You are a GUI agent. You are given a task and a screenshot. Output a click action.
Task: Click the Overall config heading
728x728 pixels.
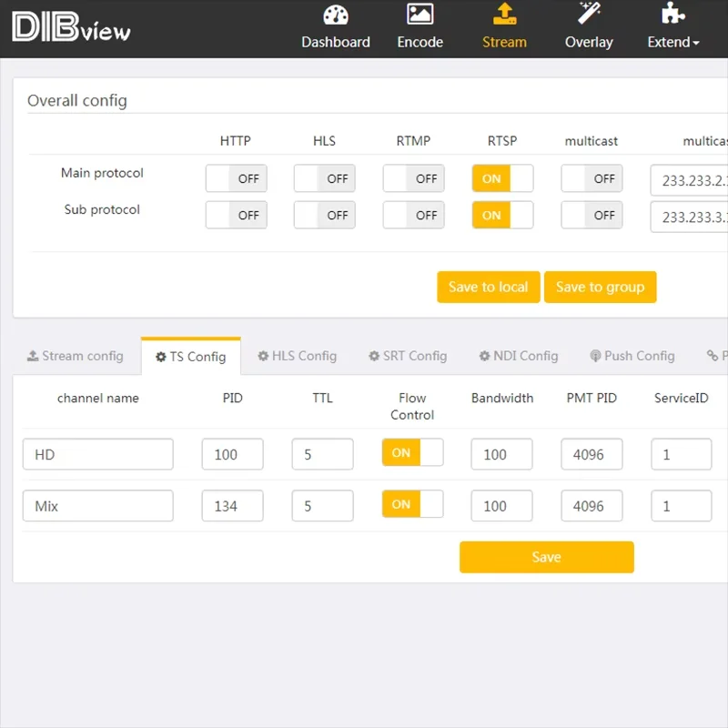(x=77, y=100)
